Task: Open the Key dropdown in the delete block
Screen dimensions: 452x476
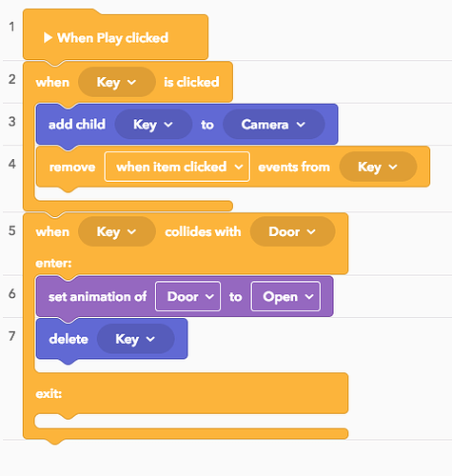Action: [136, 339]
